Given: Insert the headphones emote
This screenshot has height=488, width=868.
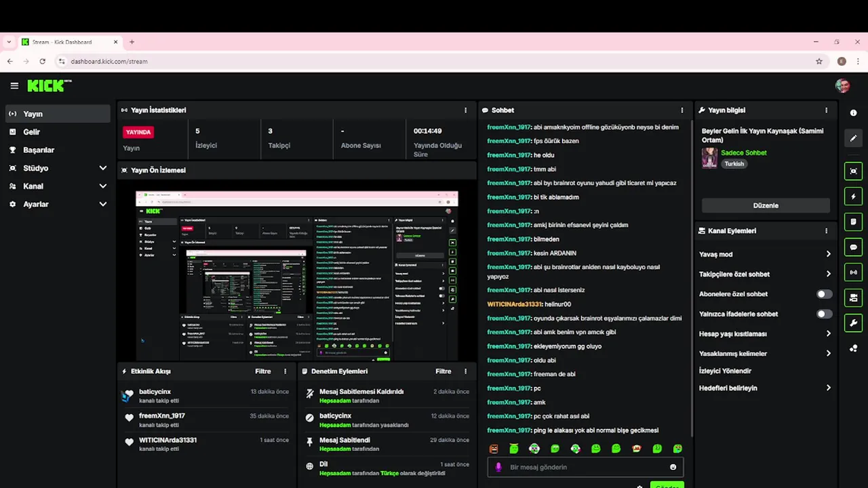Looking at the screenshot, I should 534,449.
